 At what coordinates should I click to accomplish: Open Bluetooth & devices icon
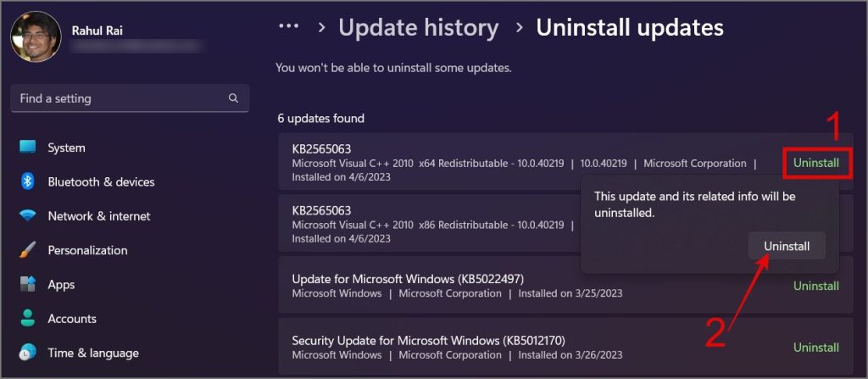pos(28,181)
